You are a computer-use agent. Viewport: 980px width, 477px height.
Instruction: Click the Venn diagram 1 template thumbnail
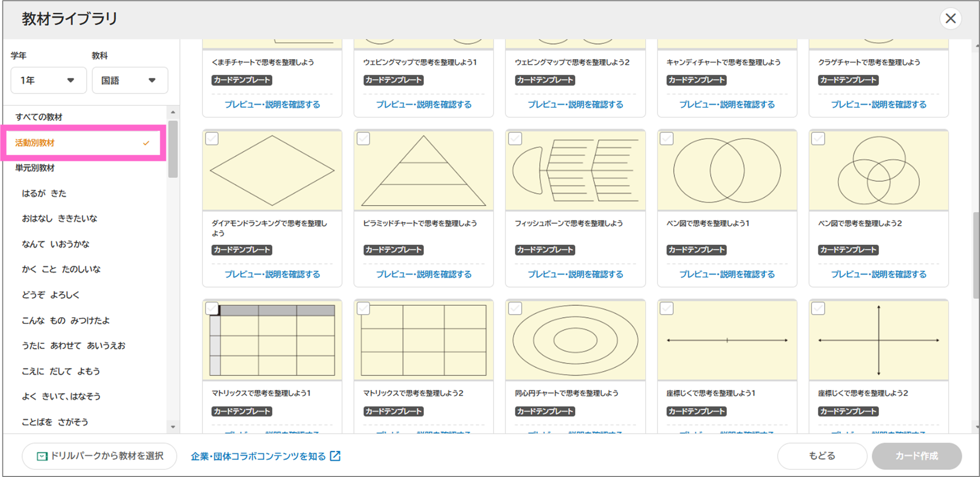(x=727, y=171)
